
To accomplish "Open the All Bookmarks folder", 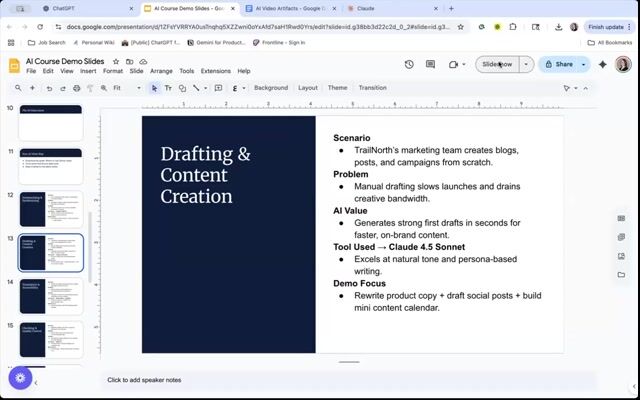I will tap(609, 42).
